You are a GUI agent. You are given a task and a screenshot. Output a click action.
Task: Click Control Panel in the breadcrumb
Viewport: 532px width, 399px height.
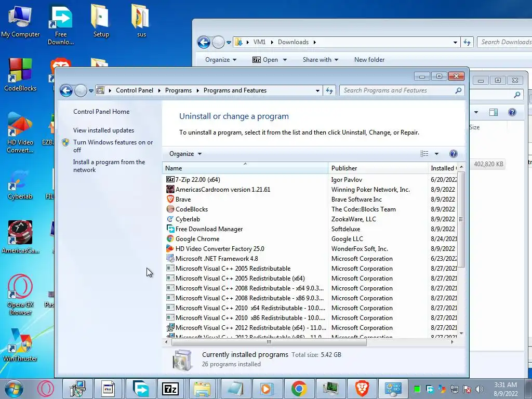135,90
